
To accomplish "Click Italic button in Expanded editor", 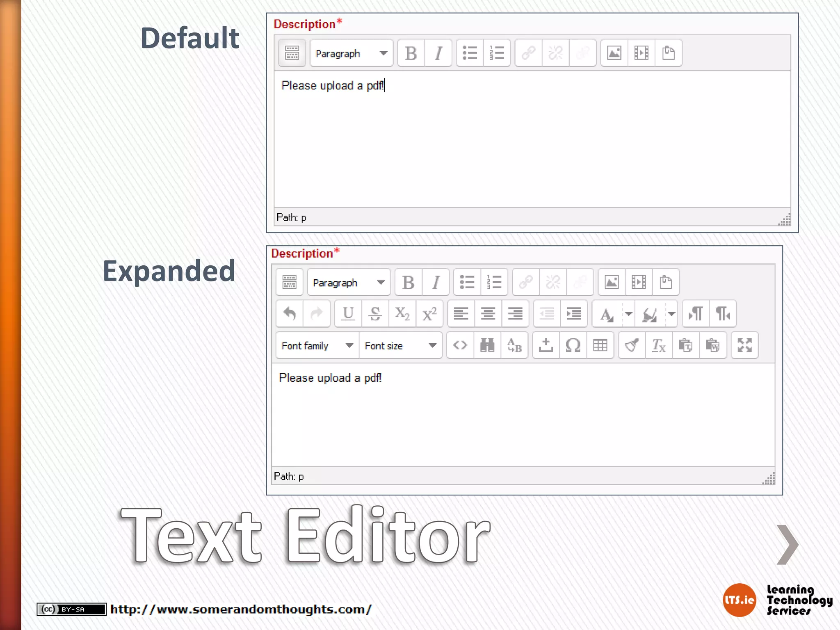I will 436,282.
